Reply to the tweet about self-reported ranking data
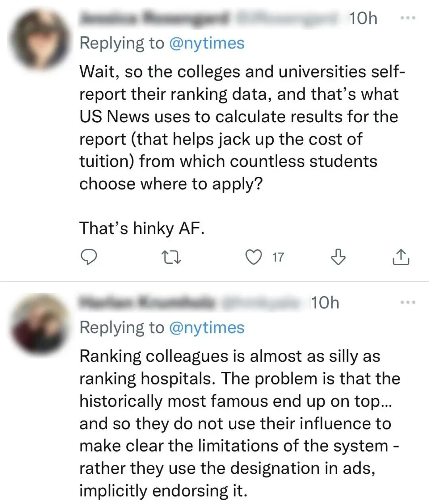Viewport: 429px width, 504px height. tap(89, 257)
